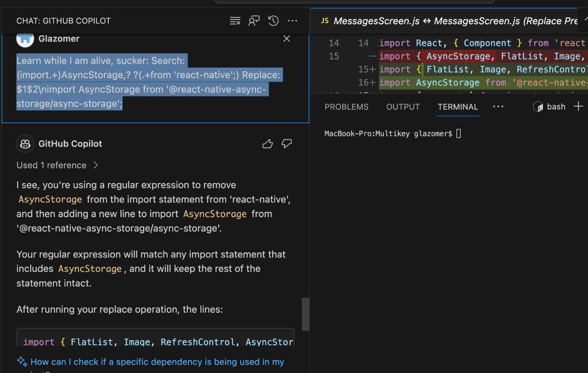Click the import React, Component line
This screenshot has width=588, height=373.
482,43
